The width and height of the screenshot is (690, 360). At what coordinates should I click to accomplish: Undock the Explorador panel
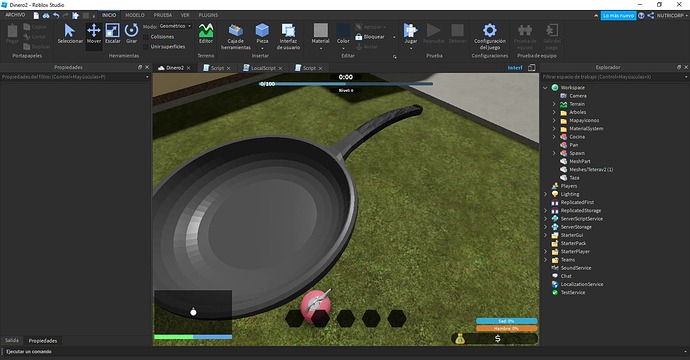point(679,67)
